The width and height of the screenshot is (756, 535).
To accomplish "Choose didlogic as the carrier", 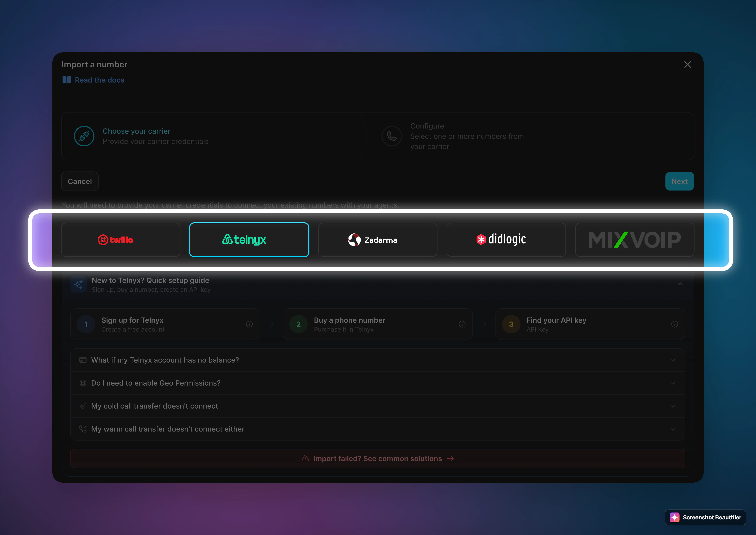I will tap(506, 240).
